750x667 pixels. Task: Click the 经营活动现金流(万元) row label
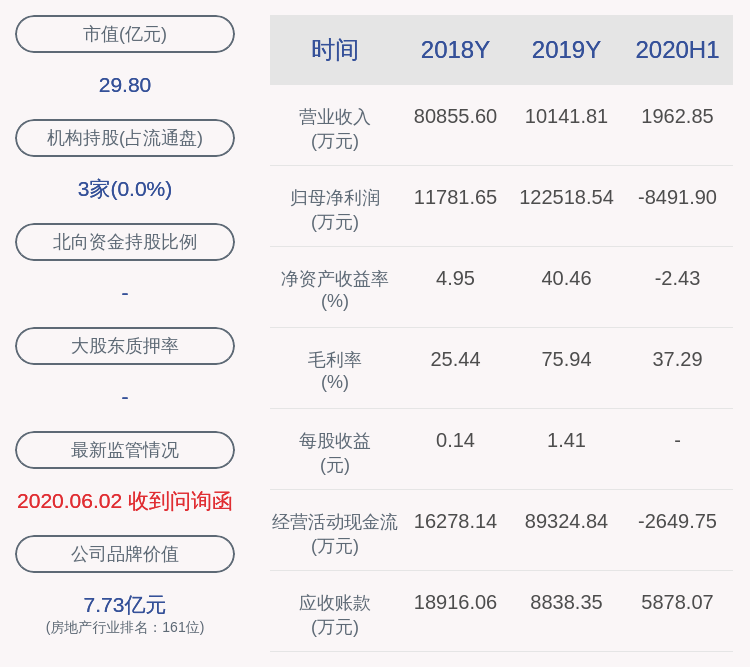pos(335,534)
